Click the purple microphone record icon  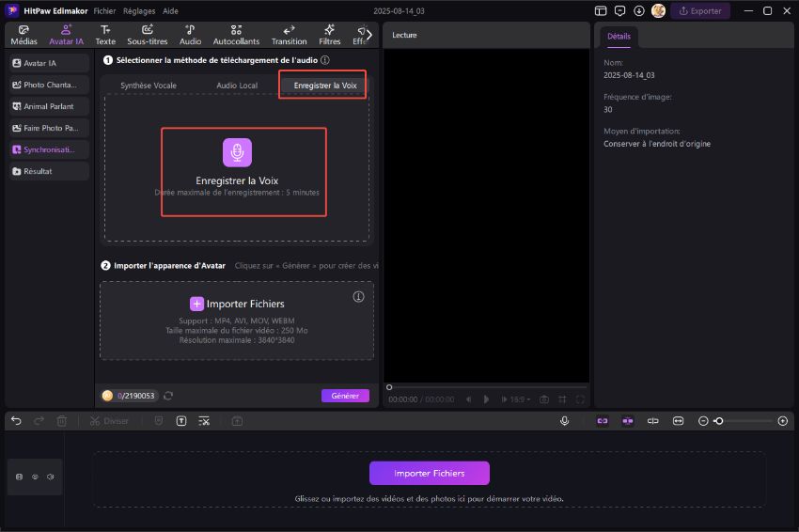coord(237,152)
